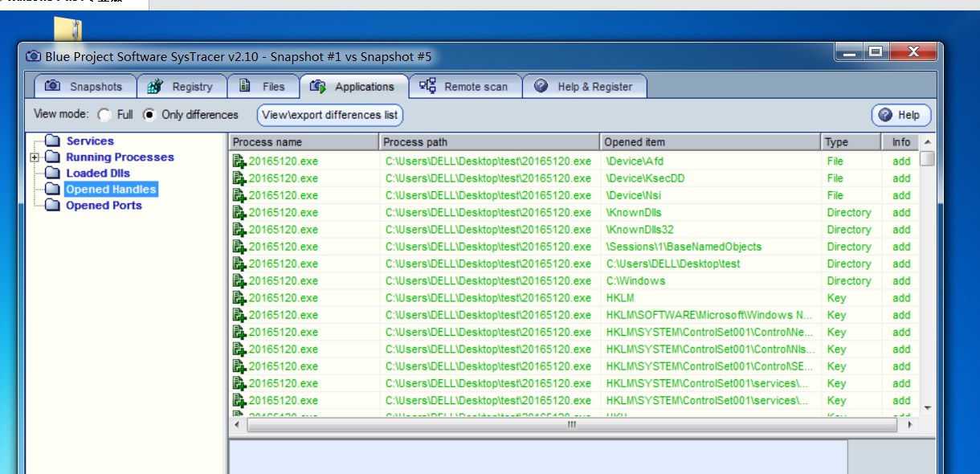This screenshot has height=474, width=980.
Task: Click HKLM\SOFTWARE\Microsoft\Windows N... cell
Action: point(709,315)
